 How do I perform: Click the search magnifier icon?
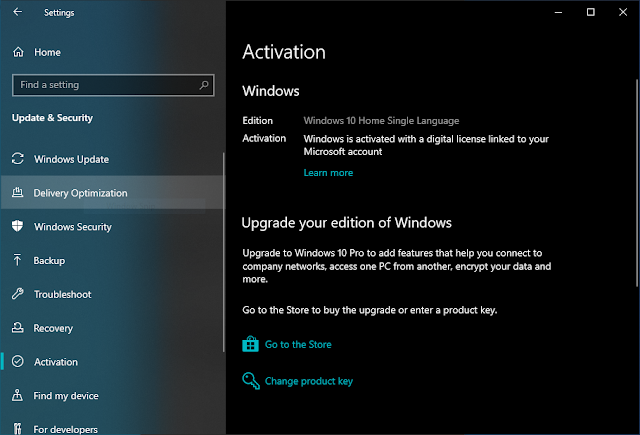pos(204,85)
